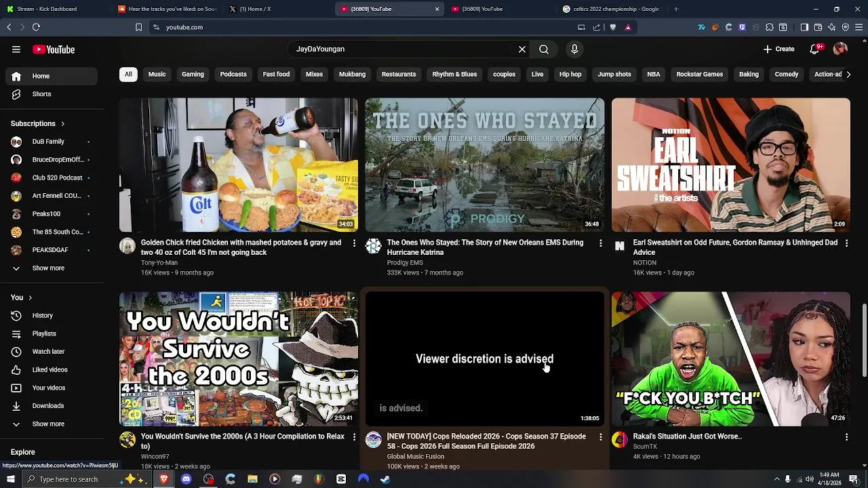
Task: Go back with the browser back arrow
Action: coord(9,27)
